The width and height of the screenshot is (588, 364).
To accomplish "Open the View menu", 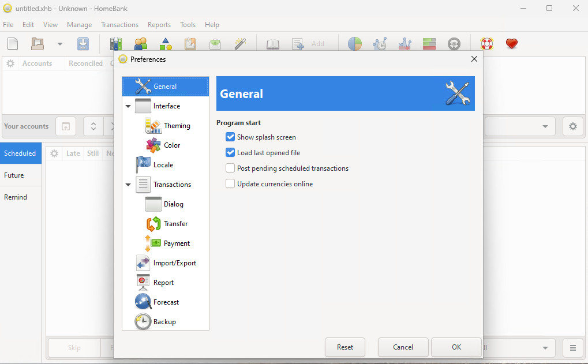I will (x=50, y=25).
